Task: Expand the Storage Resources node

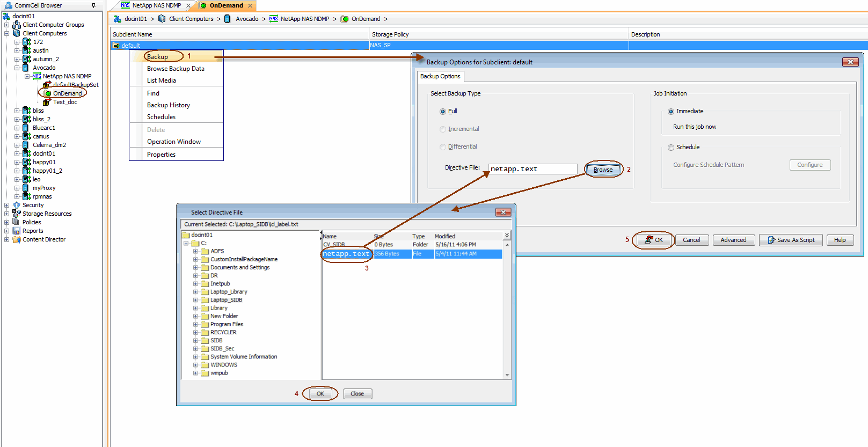Action: pos(7,214)
